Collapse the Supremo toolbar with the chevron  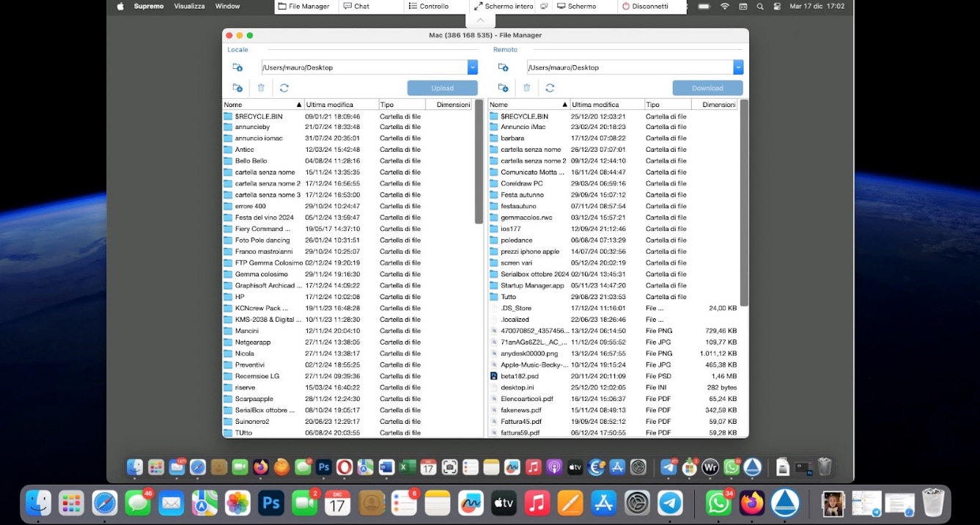point(481,20)
